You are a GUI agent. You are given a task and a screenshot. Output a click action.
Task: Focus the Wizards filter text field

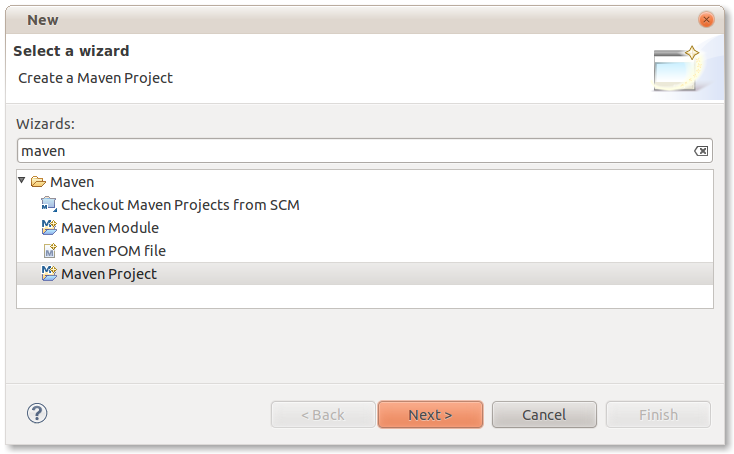coord(356,151)
